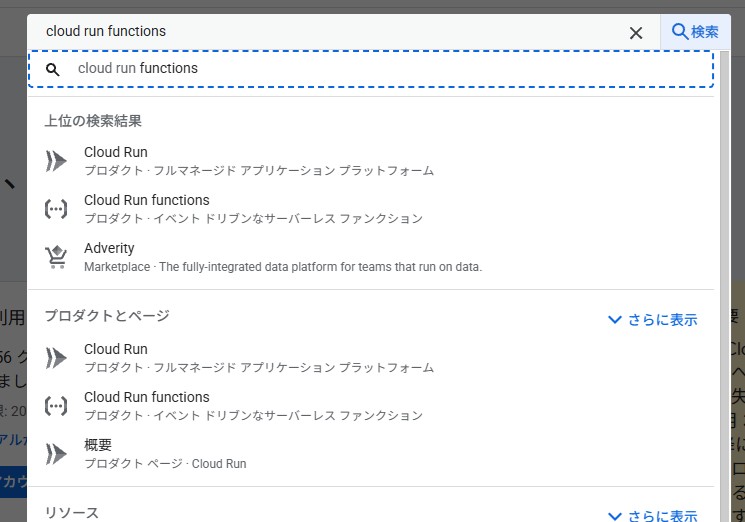This screenshot has height=522, width=745.
Task: Click the Cloud Run icon in top results
Action: [57, 161]
